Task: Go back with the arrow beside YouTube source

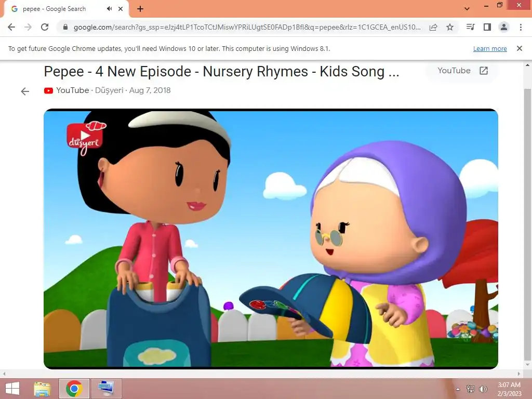Action: tap(25, 91)
